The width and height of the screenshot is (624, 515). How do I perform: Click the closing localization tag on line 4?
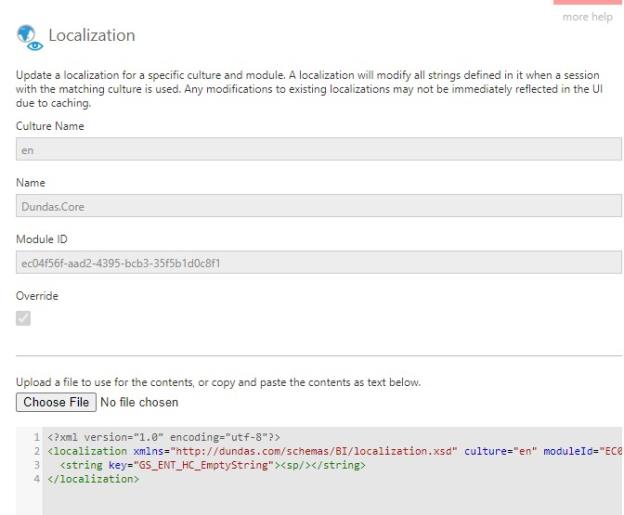click(93, 479)
